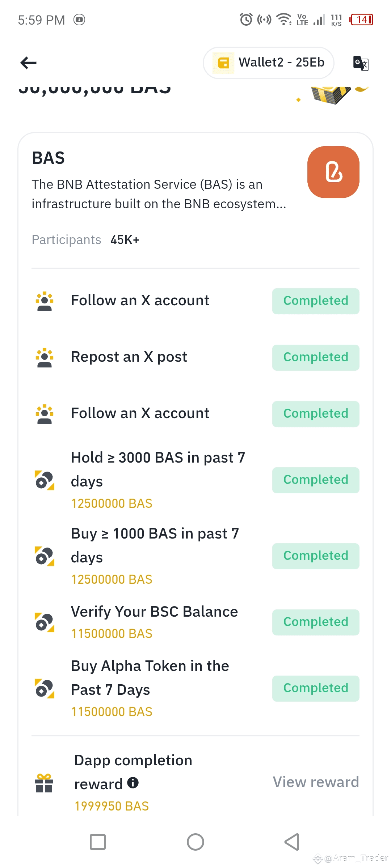The image size is (391, 868).
Task: Tap the wallet icon in the selector
Action: point(223,63)
